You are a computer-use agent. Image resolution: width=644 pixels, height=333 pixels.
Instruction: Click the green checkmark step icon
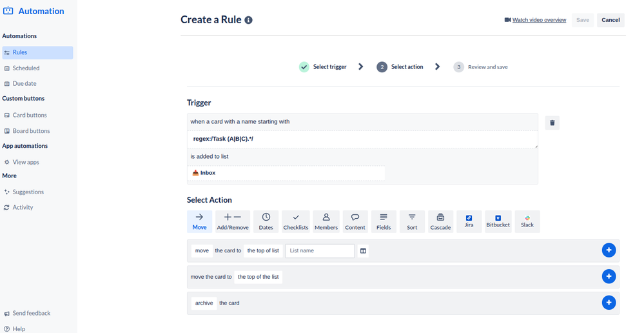point(304,67)
